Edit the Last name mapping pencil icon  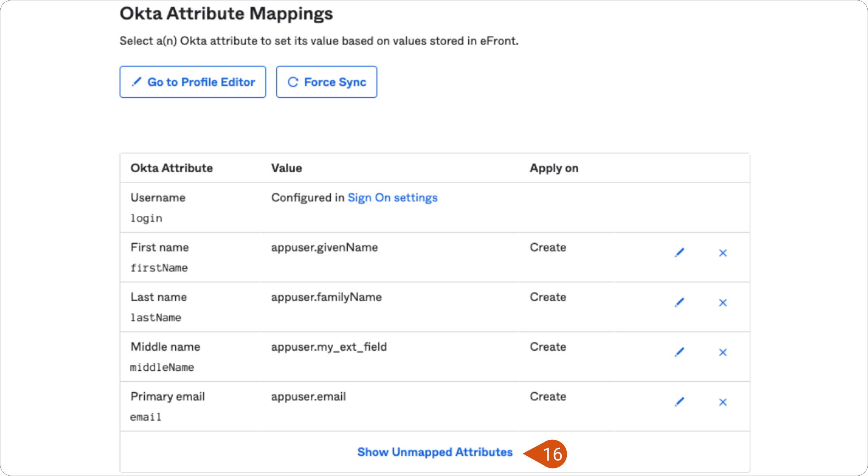coord(679,302)
